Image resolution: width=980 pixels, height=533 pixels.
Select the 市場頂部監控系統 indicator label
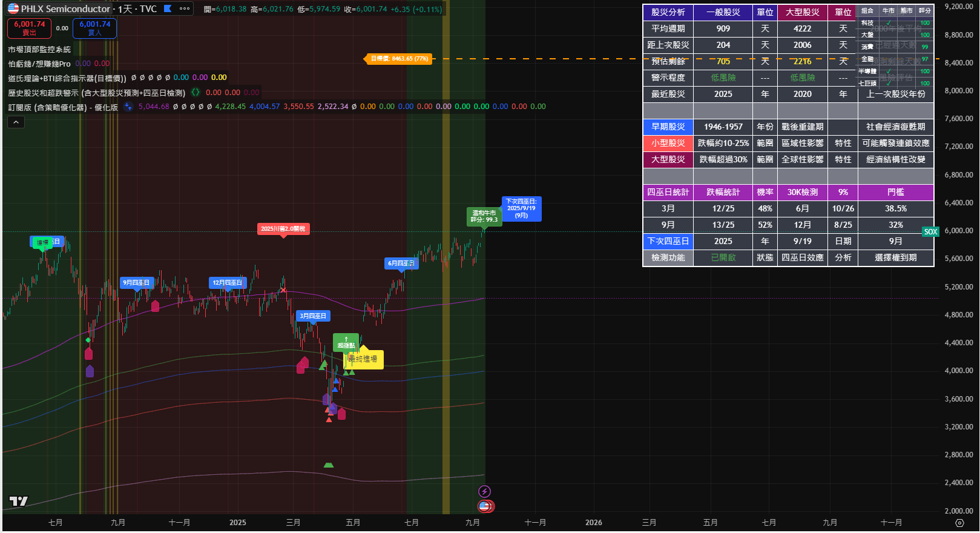39,50
